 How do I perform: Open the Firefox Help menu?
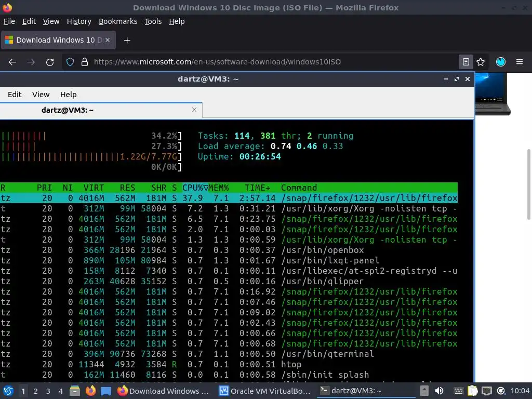point(177,21)
